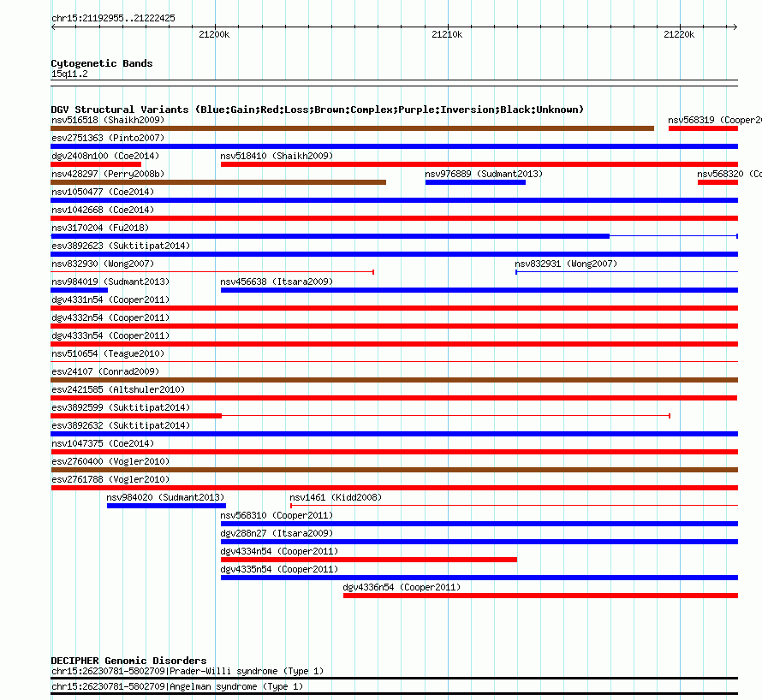Click the 21200k ruler tick label
Image resolution: width=762 pixels, height=700 pixels.
pos(214,35)
